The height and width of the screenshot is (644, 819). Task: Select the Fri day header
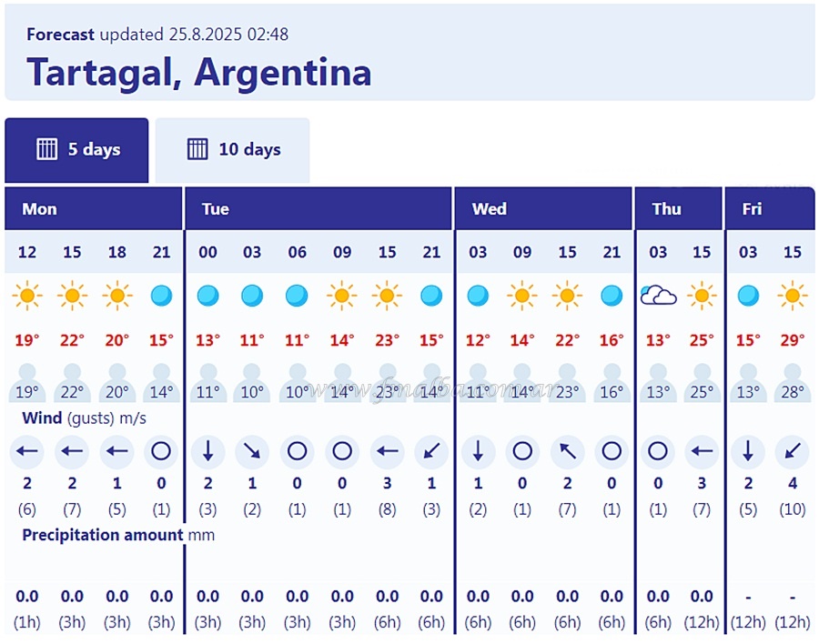[752, 209]
